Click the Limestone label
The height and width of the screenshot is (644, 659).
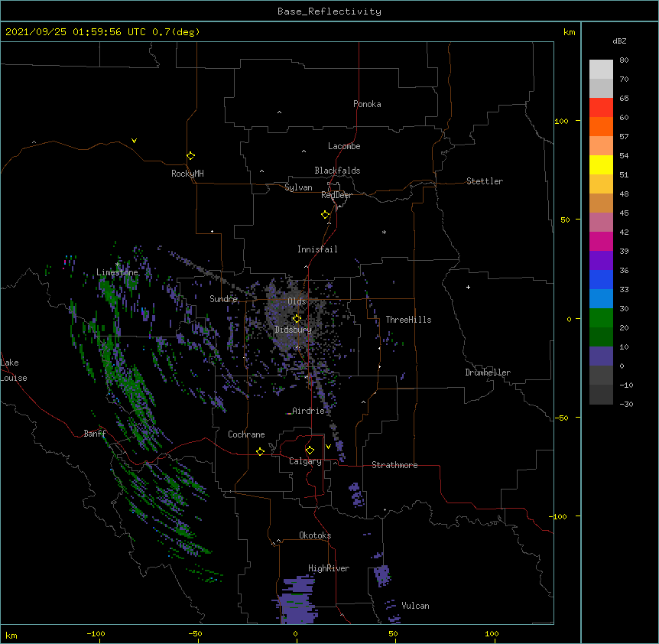click(x=117, y=272)
